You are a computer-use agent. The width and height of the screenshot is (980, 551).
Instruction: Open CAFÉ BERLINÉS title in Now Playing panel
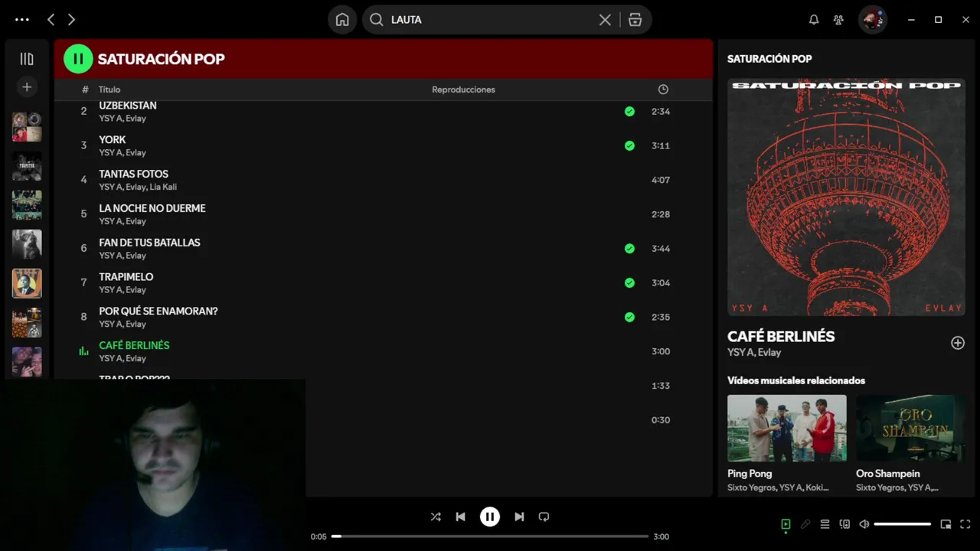tap(781, 336)
